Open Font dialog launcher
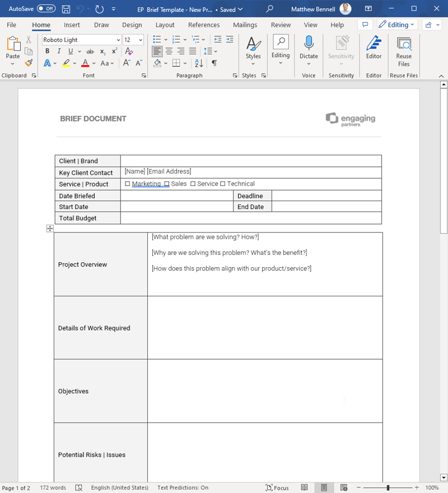 (144, 76)
